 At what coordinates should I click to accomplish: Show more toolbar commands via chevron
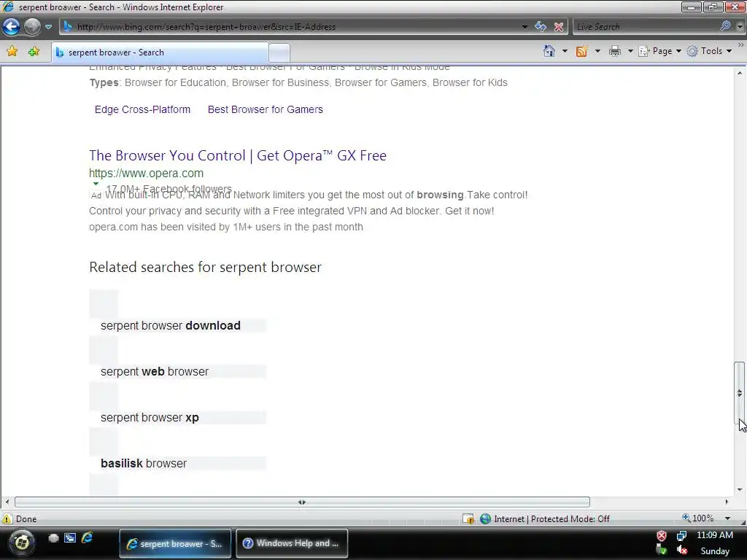point(741,44)
